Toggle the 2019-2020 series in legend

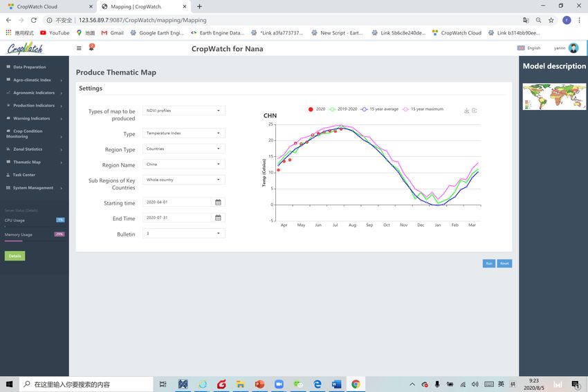pos(343,109)
